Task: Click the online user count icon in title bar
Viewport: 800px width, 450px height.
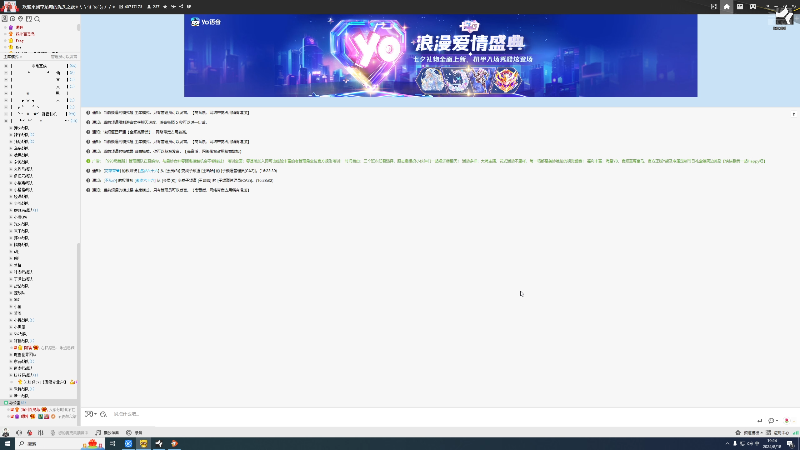Action: (x=149, y=7)
